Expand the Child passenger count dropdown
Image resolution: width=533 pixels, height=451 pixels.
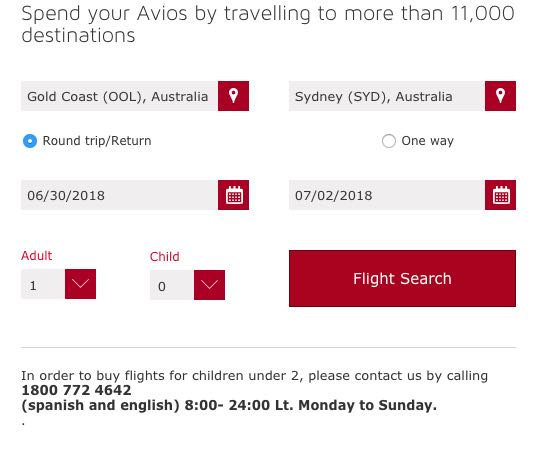tap(209, 285)
